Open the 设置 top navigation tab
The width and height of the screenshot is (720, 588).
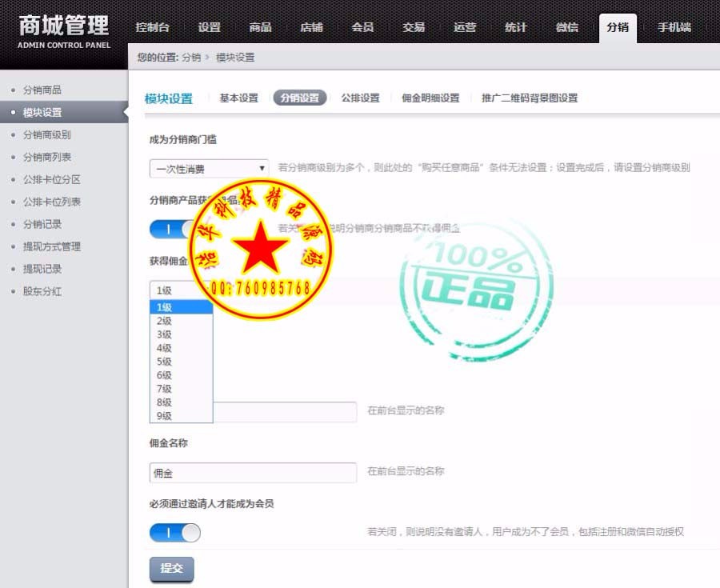[210, 27]
